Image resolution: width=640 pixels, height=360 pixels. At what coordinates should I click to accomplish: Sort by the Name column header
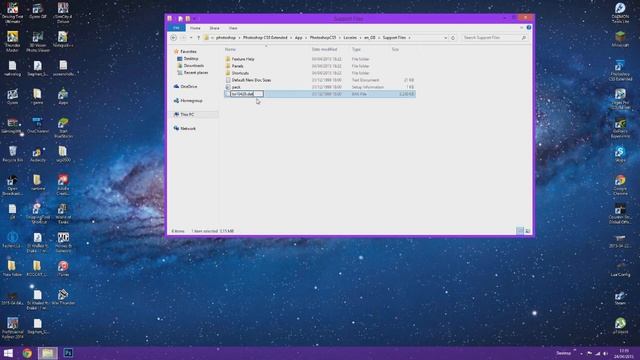[231, 49]
